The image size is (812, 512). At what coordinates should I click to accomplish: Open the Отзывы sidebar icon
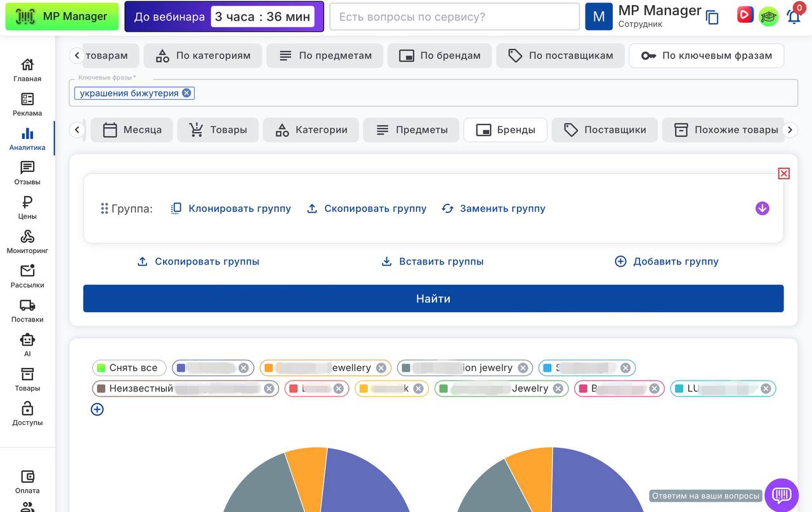tap(27, 173)
